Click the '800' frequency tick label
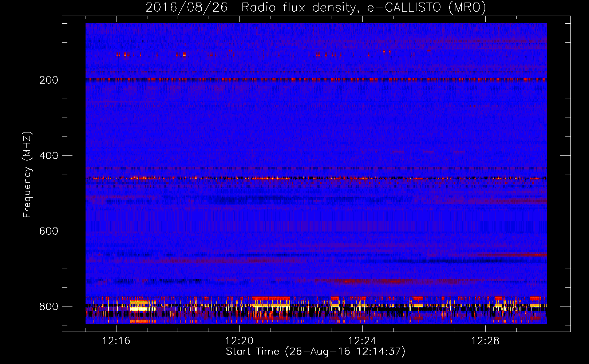 point(48,306)
